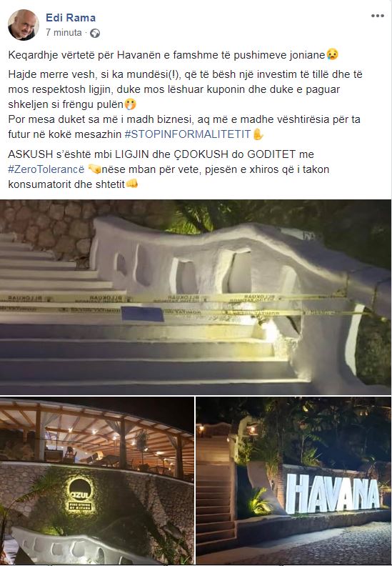Click the shocked face emoji after 'pulën'
Screen dimensions: 392x566
pos(130,104)
